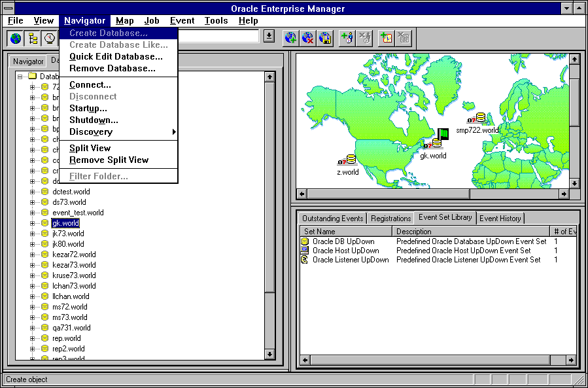Click the smp722.world database icon on map

click(480, 118)
